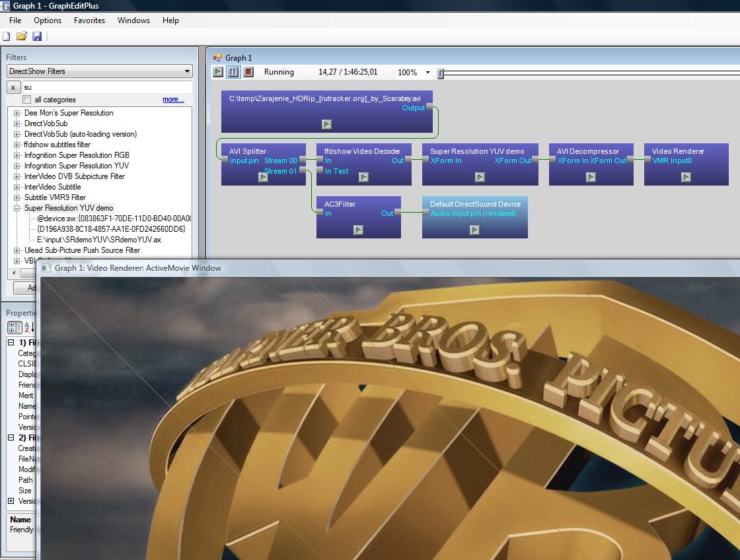The height and width of the screenshot is (560, 740).
Task: Click the Open file folder icon
Action: click(22, 36)
